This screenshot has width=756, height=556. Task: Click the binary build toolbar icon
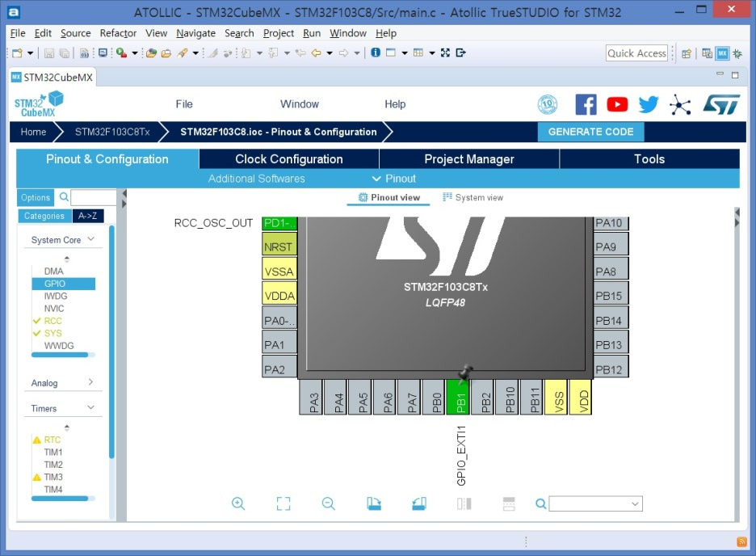coord(84,53)
